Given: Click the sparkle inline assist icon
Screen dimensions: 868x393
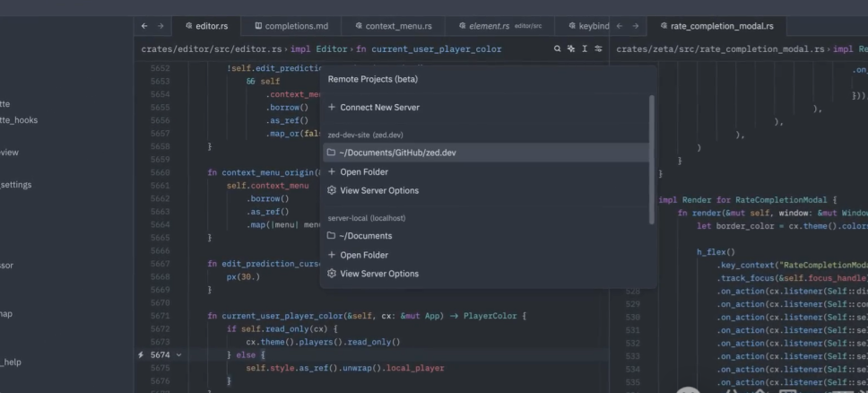Looking at the screenshot, I should tap(570, 48).
